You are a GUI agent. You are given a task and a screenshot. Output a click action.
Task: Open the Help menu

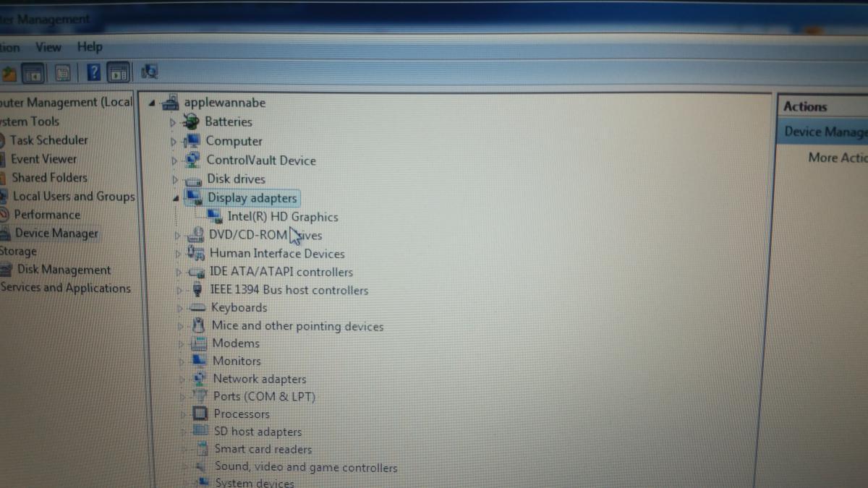tap(90, 47)
